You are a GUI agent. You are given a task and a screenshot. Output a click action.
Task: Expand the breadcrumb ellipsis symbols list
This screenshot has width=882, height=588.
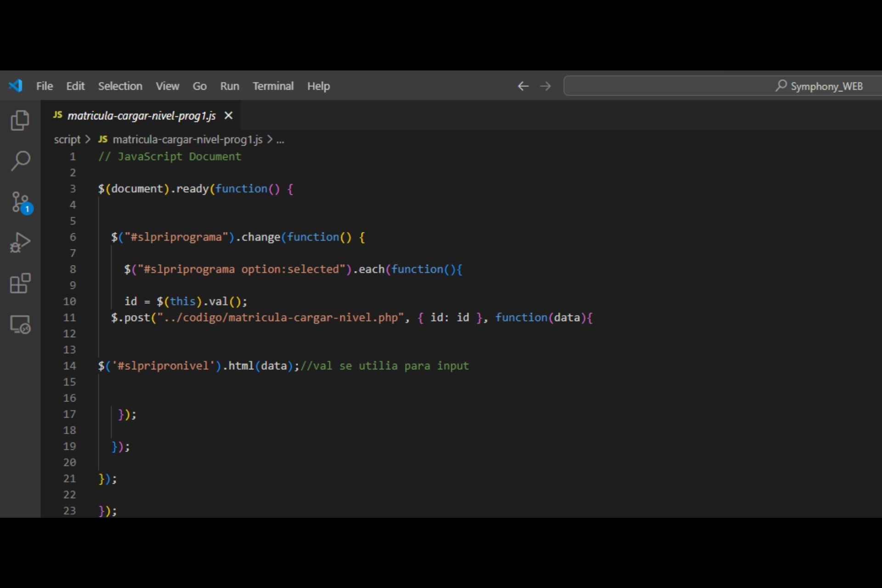[x=280, y=140]
